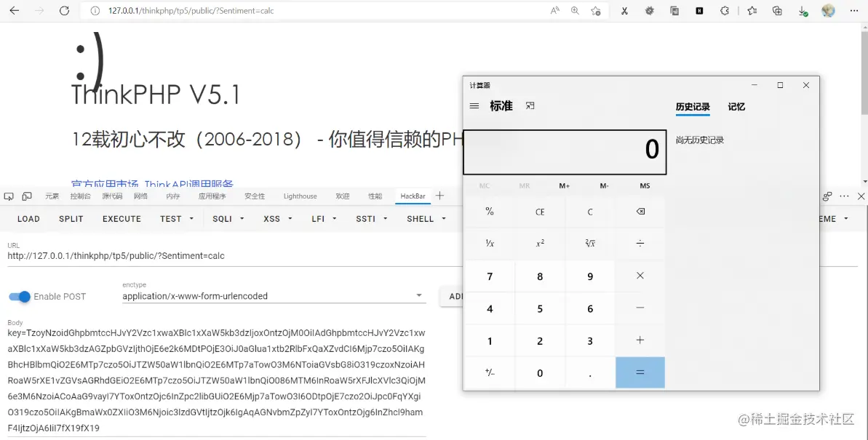The width and height of the screenshot is (868, 440).
Task: Click the calculator digit 7 key
Action: [490, 276]
